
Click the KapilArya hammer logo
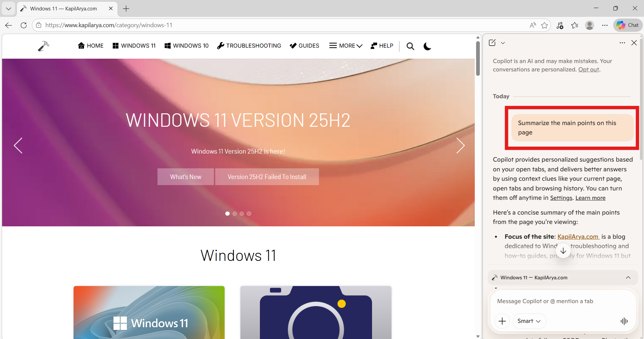[43, 46]
